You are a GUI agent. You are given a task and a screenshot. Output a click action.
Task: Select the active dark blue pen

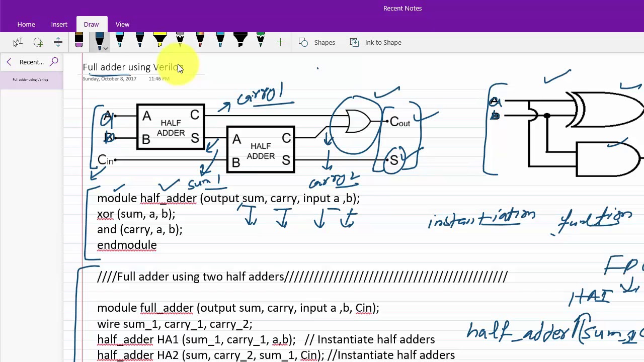tap(99, 41)
